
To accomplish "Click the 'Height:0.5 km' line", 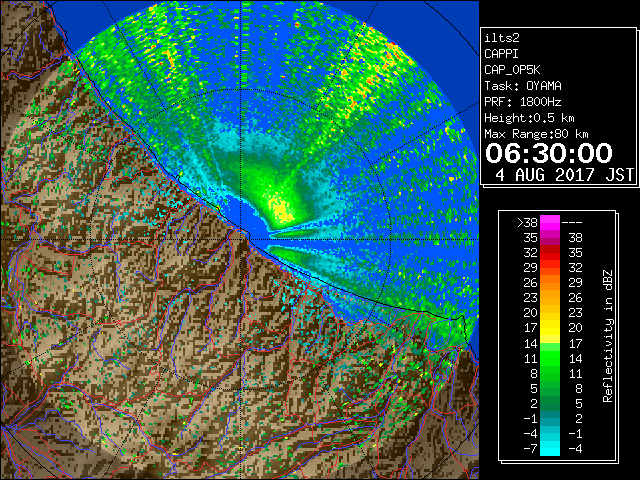I will click(x=529, y=118).
